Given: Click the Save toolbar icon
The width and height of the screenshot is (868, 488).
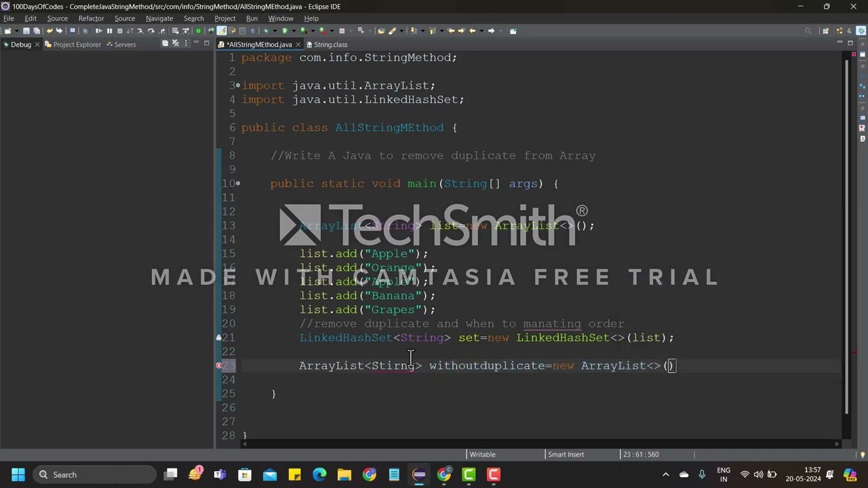Looking at the screenshot, I should (26, 30).
